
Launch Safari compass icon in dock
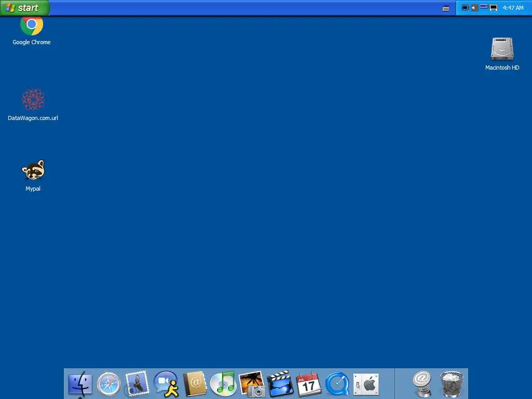coord(109,384)
